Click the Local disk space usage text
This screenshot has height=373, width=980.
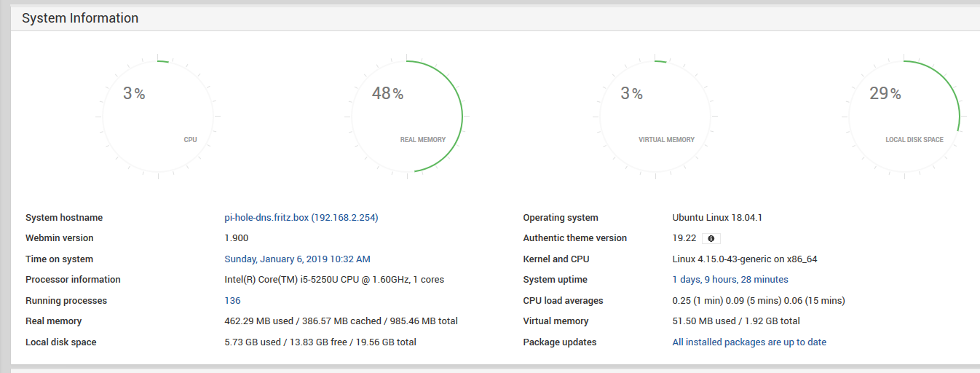pos(320,342)
